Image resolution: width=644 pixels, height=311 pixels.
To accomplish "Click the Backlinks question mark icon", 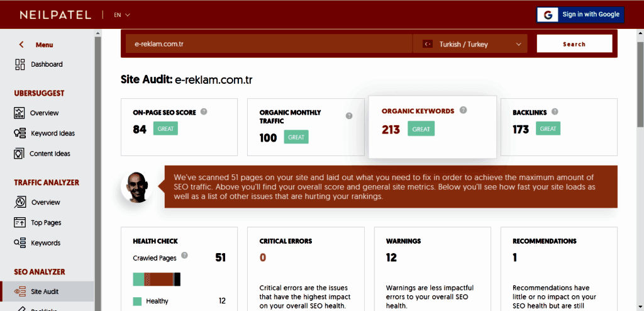I will pos(555,112).
